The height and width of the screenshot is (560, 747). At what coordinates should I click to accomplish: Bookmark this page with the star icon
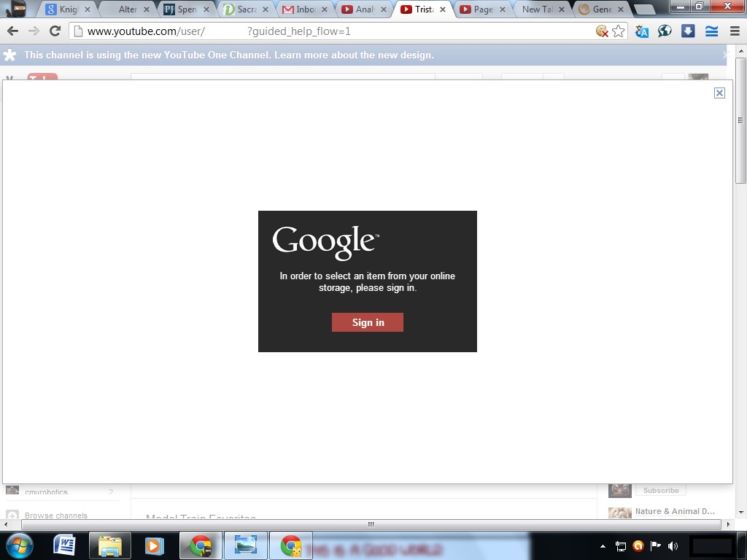pos(618,31)
